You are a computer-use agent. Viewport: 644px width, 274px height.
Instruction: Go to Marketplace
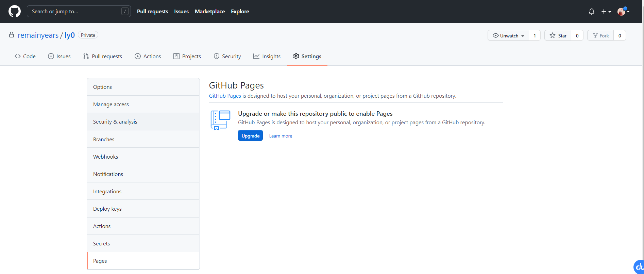tap(210, 11)
